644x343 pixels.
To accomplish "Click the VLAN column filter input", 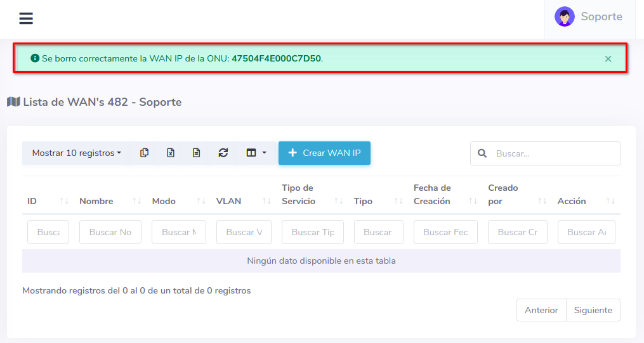I will coord(244,232).
